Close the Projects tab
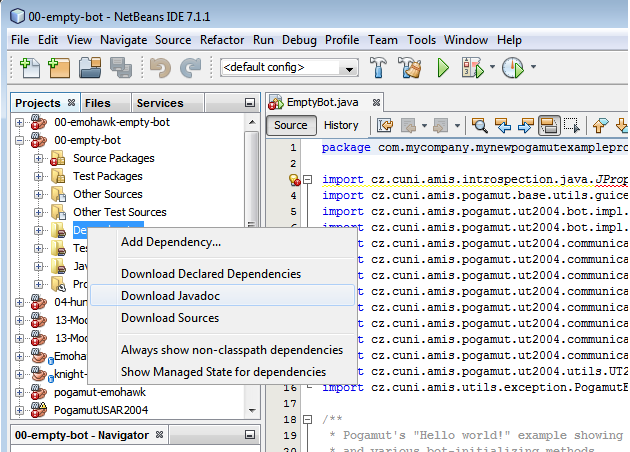Screen dimensions: 630x452 pos(72,102)
